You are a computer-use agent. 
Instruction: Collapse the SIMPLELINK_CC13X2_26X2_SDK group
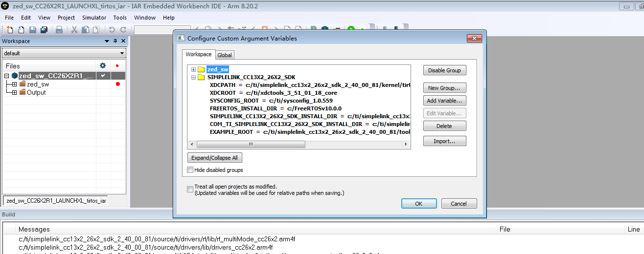coord(194,77)
